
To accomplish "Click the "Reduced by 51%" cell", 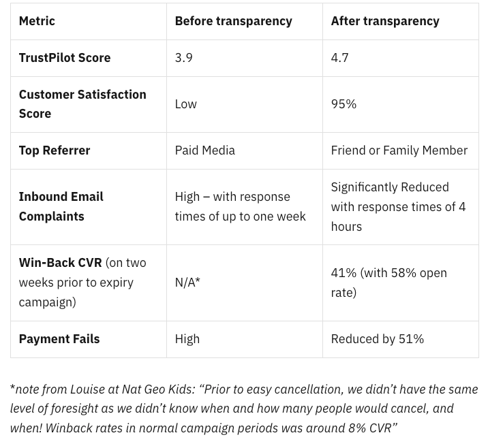I will [x=377, y=339].
